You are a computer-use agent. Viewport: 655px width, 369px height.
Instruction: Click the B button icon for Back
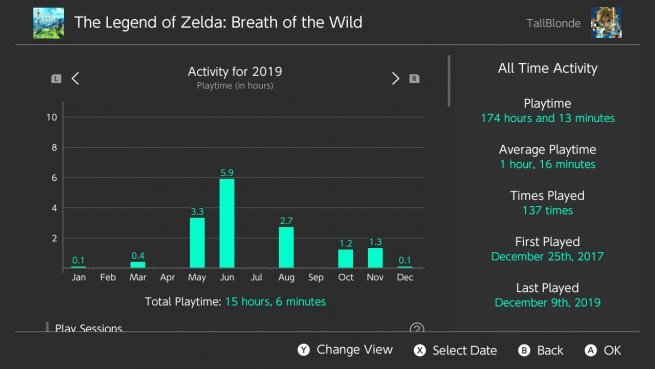(x=524, y=350)
